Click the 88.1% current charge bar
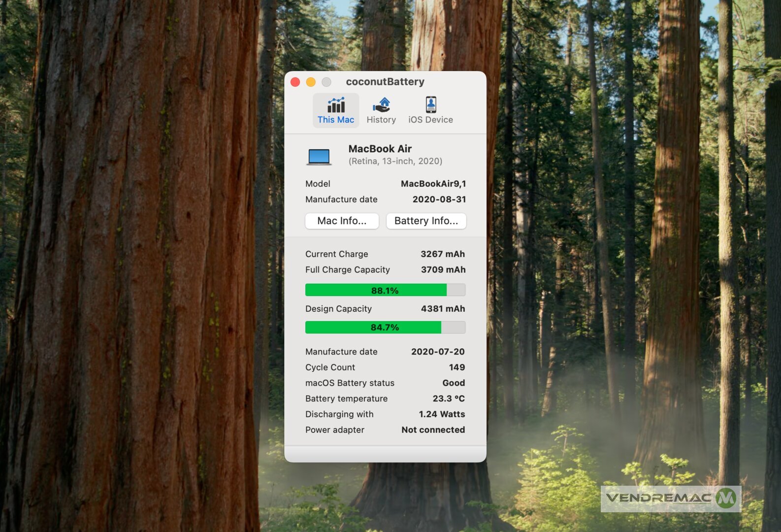The width and height of the screenshot is (781, 532). click(385, 290)
